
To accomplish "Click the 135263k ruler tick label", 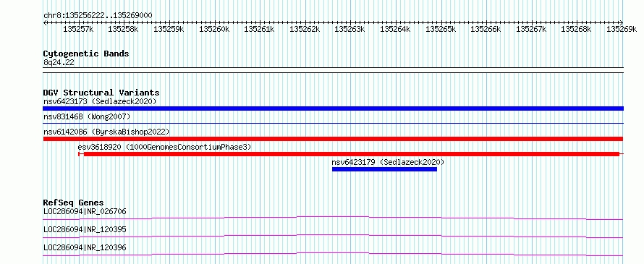I will (350, 29).
